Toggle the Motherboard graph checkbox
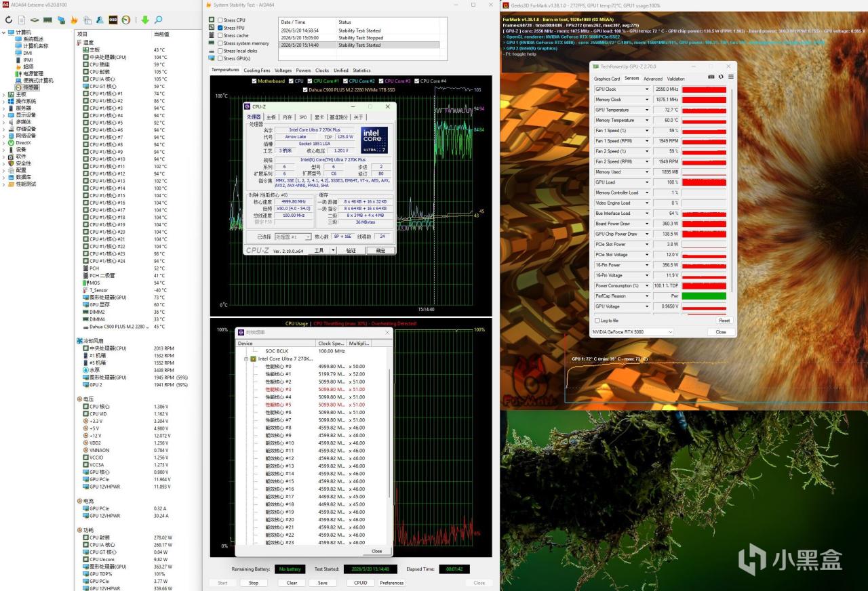This screenshot has width=868, height=591. pyautogui.click(x=254, y=81)
